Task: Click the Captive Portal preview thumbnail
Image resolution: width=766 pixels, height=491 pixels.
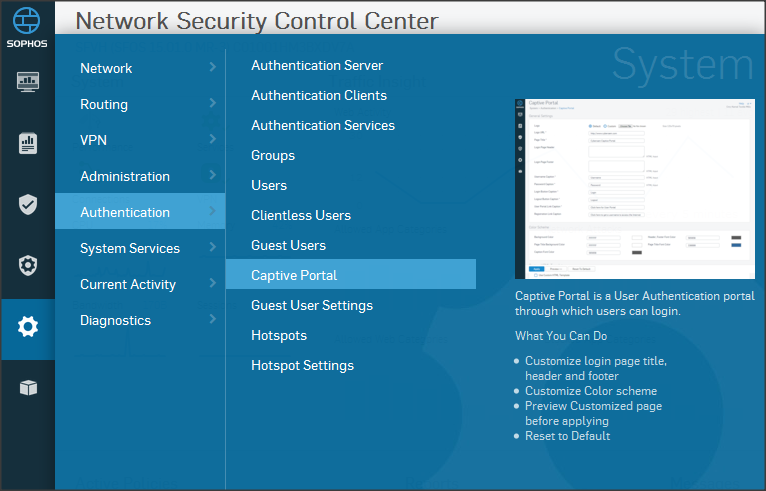Action: 633,188
